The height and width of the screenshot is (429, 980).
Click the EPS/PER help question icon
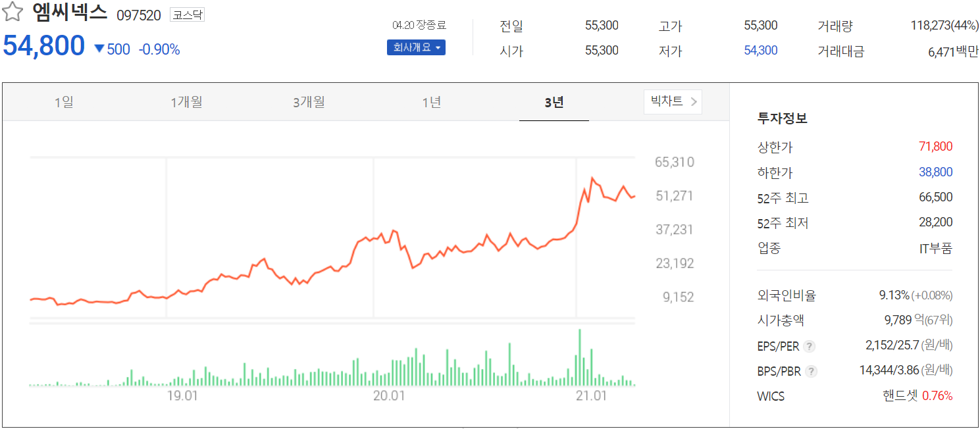(x=810, y=346)
